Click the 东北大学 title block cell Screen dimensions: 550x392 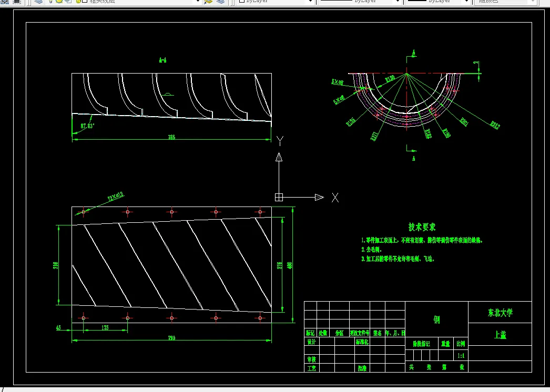click(500, 313)
